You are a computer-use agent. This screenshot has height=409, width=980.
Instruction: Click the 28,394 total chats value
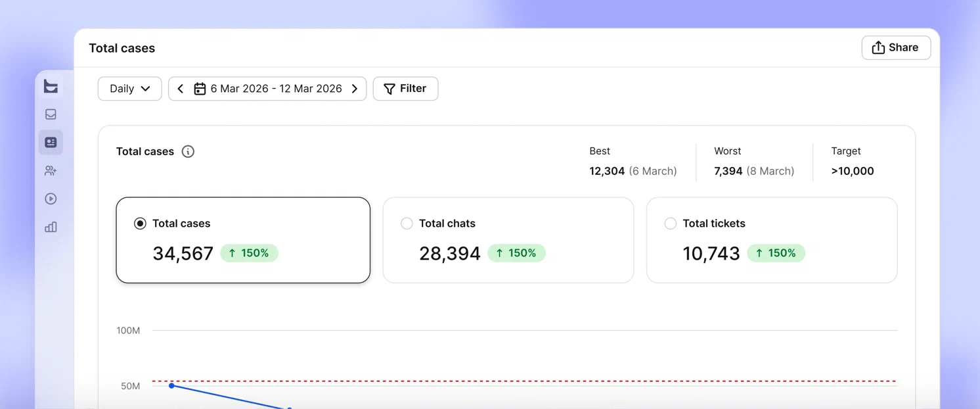click(450, 254)
